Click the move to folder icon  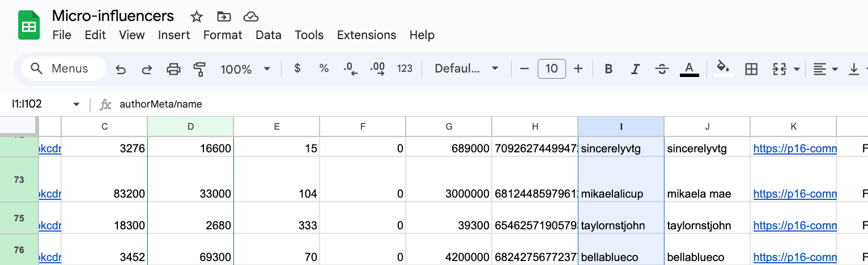tap(224, 16)
